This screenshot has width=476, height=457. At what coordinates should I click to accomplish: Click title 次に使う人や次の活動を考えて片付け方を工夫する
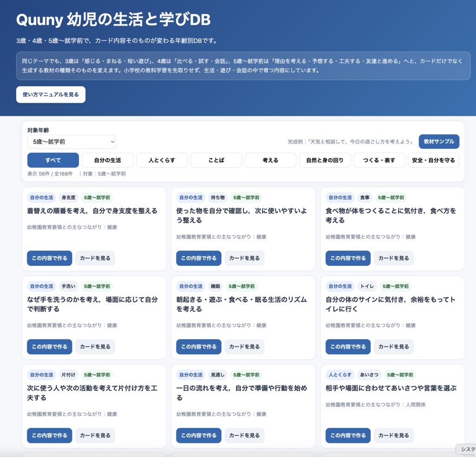point(93,393)
